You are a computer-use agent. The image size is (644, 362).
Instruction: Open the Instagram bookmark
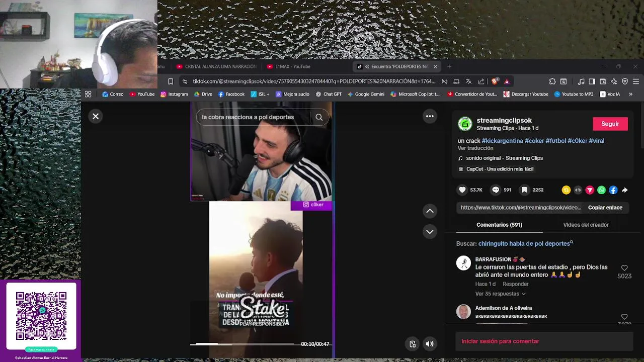[x=174, y=94]
